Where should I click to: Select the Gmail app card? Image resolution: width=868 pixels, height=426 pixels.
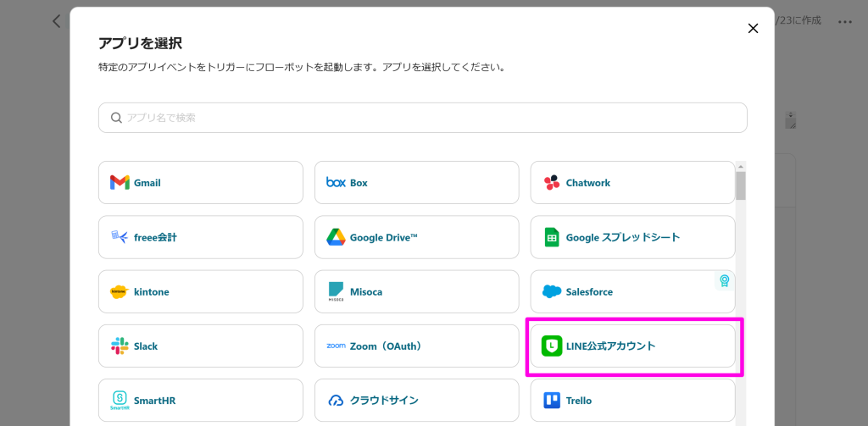coord(201,183)
